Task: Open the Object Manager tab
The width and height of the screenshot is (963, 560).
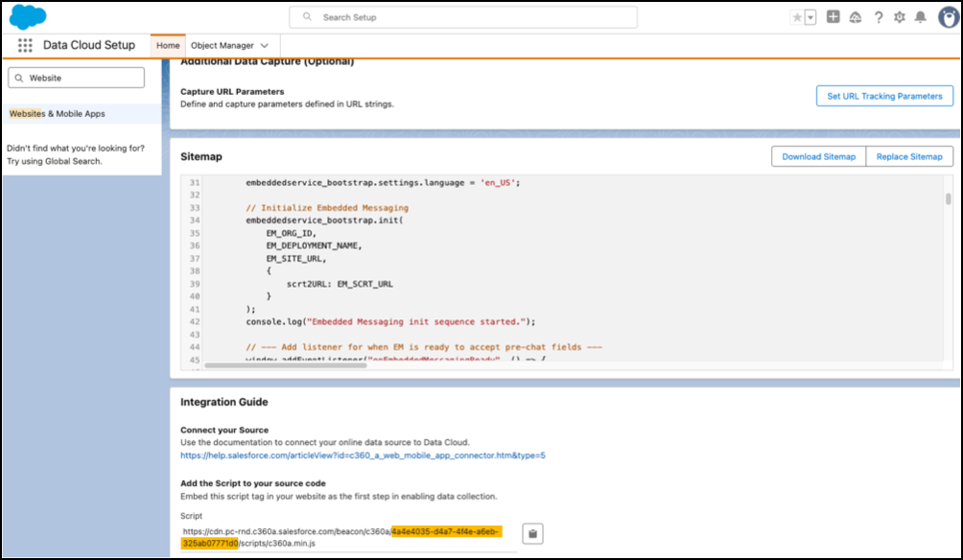Action: coord(223,45)
